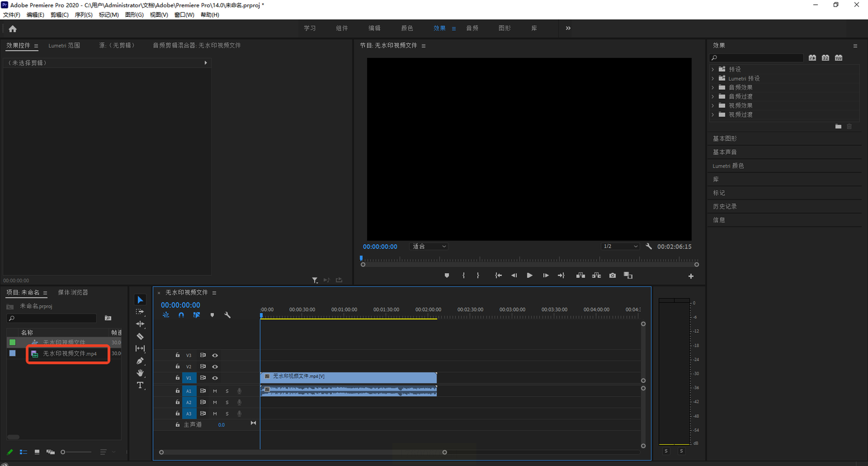Open timeline display settings wrench icon
This screenshot has height=466, width=868.
click(x=227, y=315)
